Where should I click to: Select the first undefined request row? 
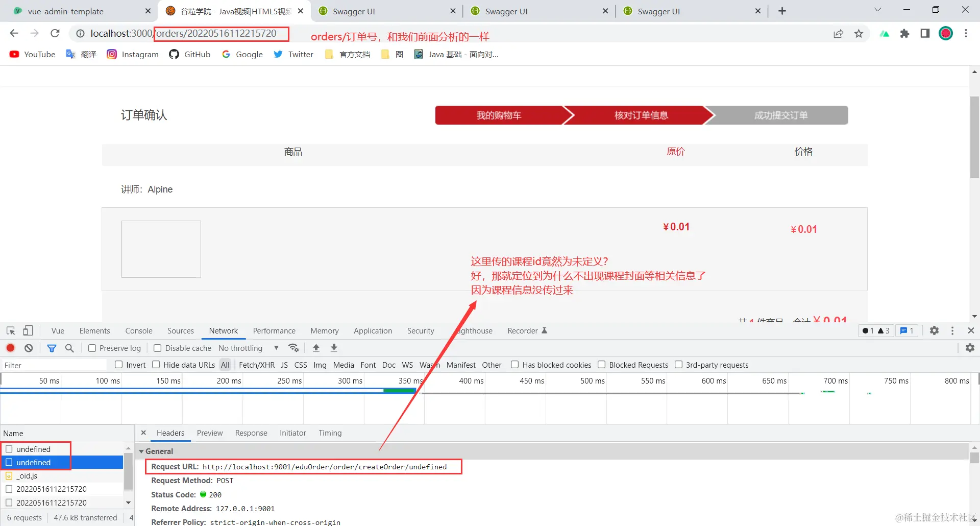click(62, 449)
